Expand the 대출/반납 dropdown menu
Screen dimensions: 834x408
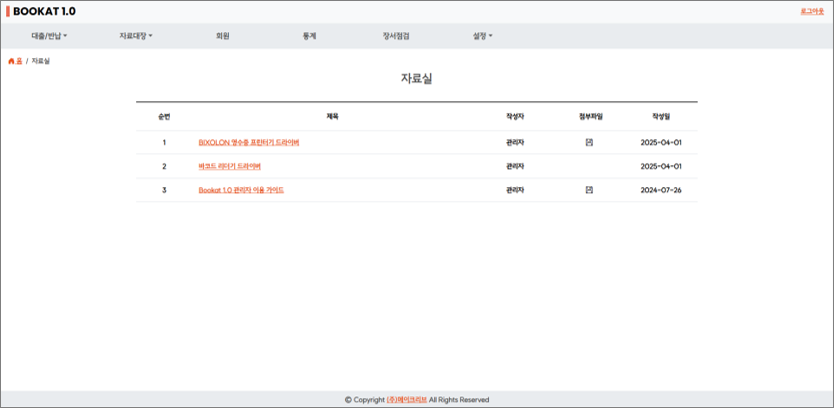(49, 36)
